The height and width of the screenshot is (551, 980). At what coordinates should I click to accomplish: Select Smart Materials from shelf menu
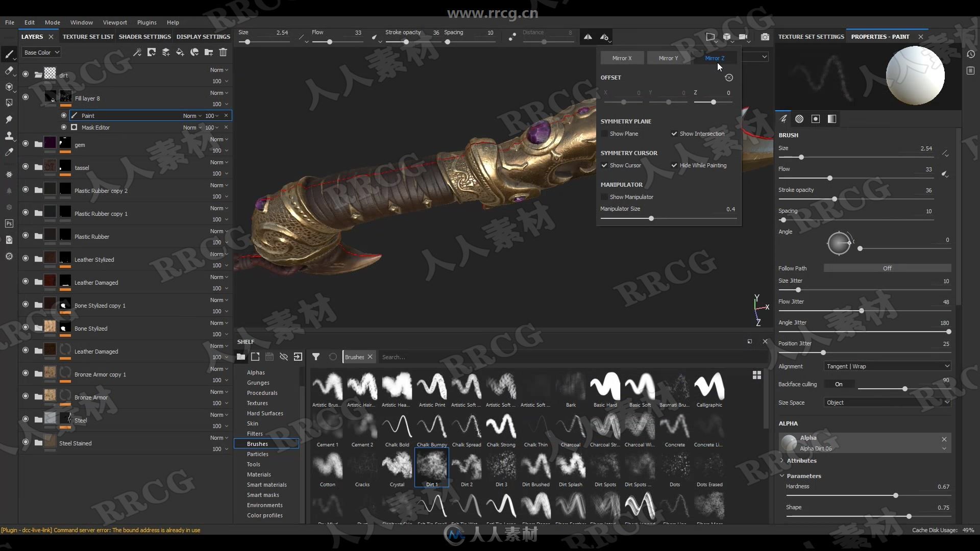266,484
